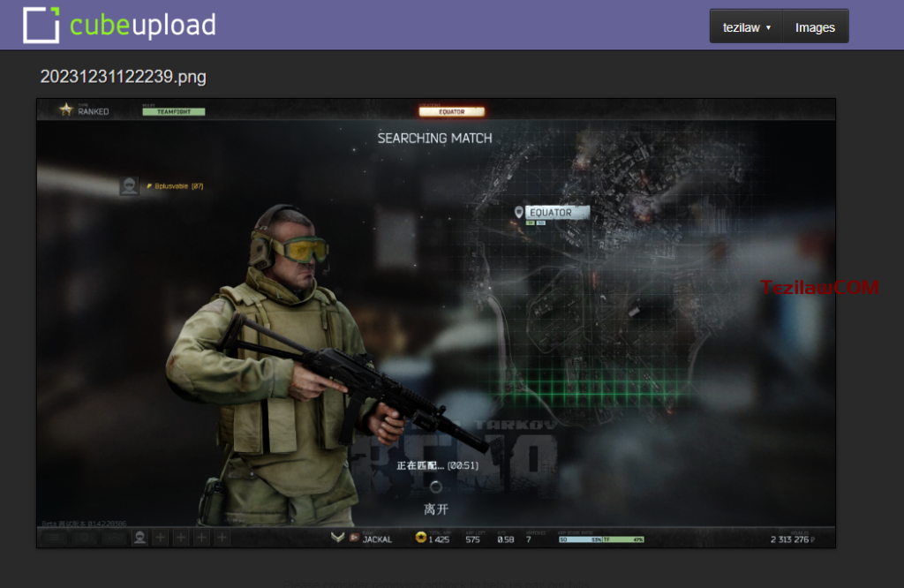Click the rank chevron icon beside JACKAL
Screen dimensions: 904x588
tap(337, 538)
